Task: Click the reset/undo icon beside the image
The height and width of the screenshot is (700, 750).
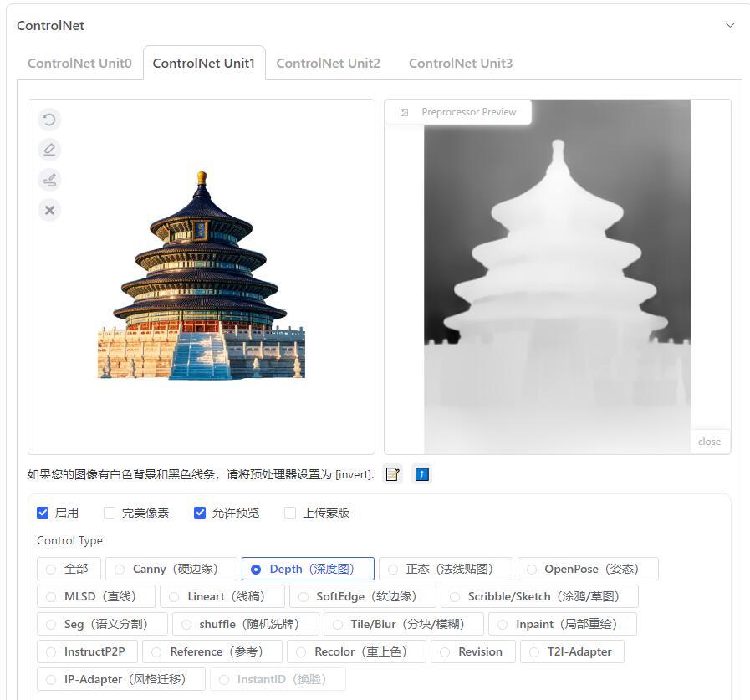Action: click(x=49, y=120)
